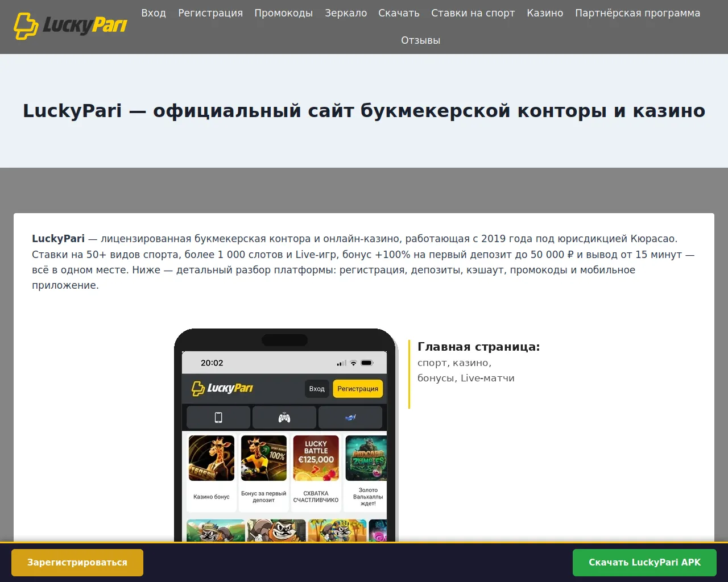Open the Казино section
This screenshot has width=728, height=582.
pos(545,13)
